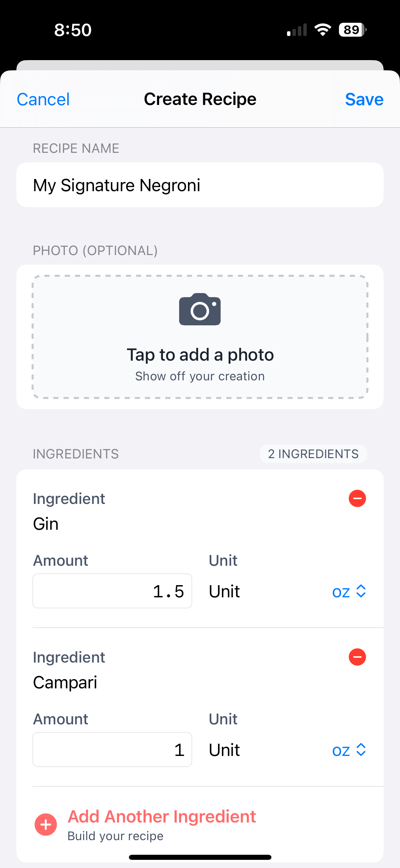Focus the Campari amount field showing 1
The height and width of the screenshot is (868, 400).
(112, 749)
